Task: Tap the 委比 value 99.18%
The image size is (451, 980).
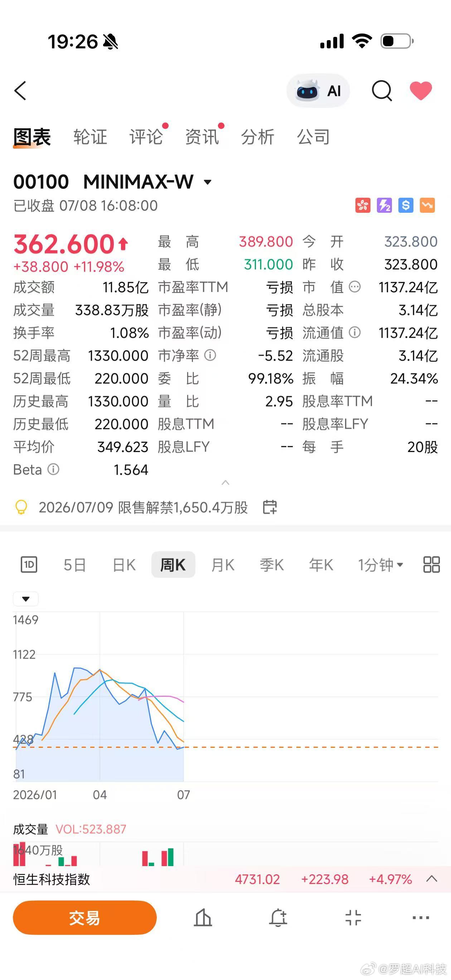Action: coord(271,379)
